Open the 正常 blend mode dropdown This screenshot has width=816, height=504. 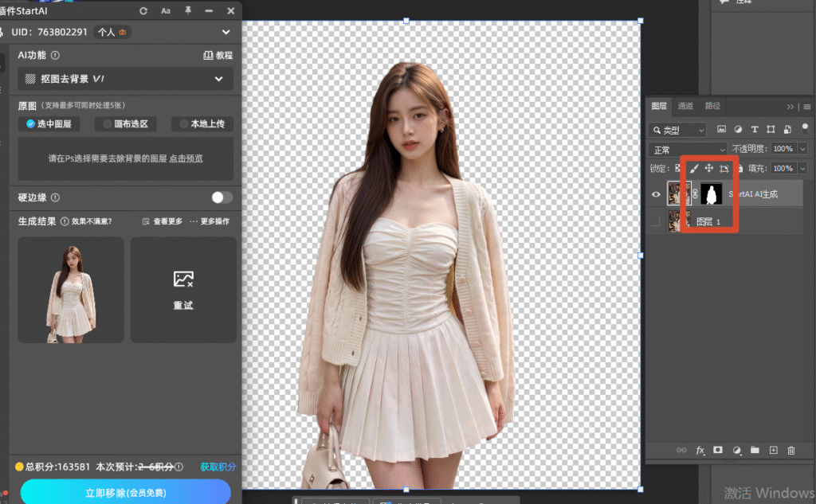tap(688, 150)
